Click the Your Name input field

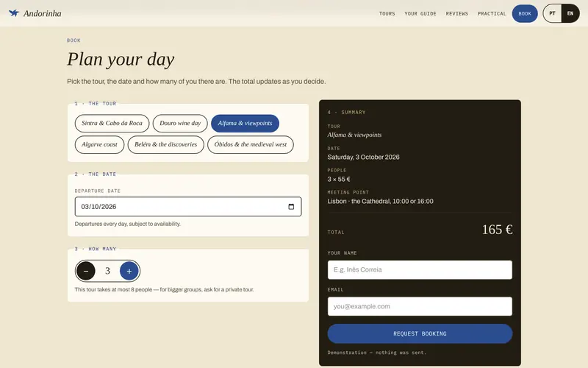click(x=420, y=269)
